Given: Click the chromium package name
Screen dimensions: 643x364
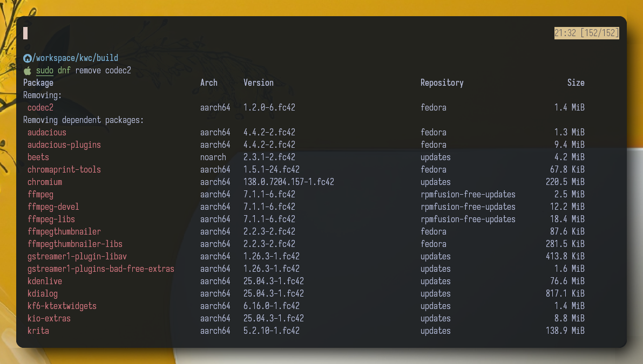Looking at the screenshot, I should 45,182.
